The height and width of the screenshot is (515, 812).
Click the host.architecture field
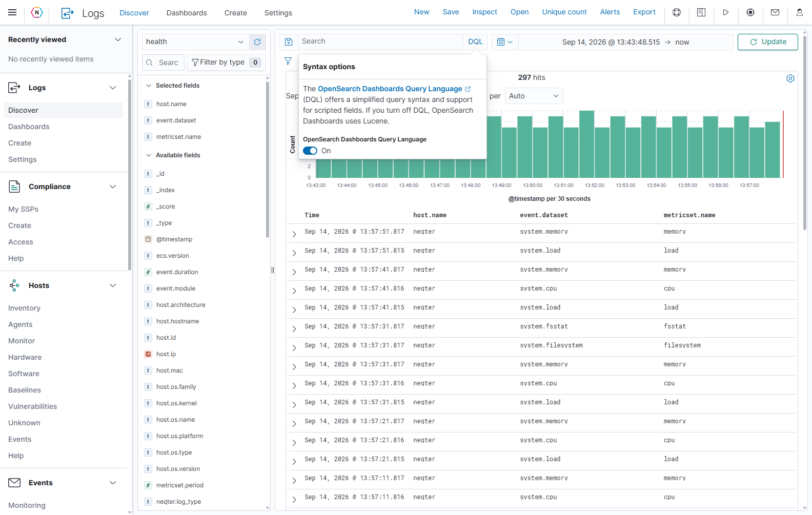pos(180,305)
